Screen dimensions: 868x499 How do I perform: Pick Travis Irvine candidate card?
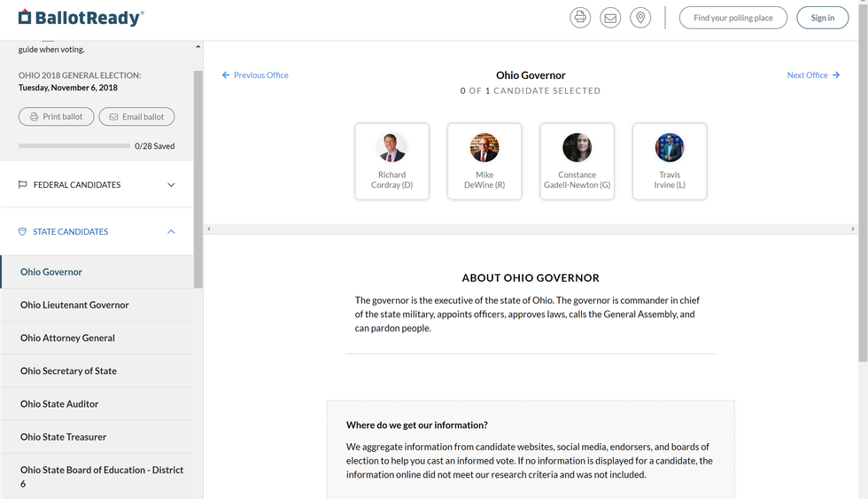coord(670,161)
